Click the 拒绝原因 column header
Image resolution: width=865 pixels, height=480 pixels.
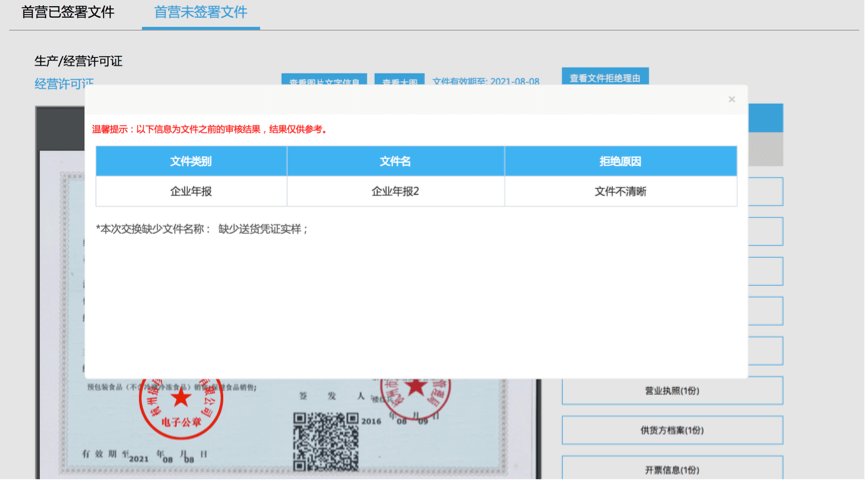pos(621,161)
